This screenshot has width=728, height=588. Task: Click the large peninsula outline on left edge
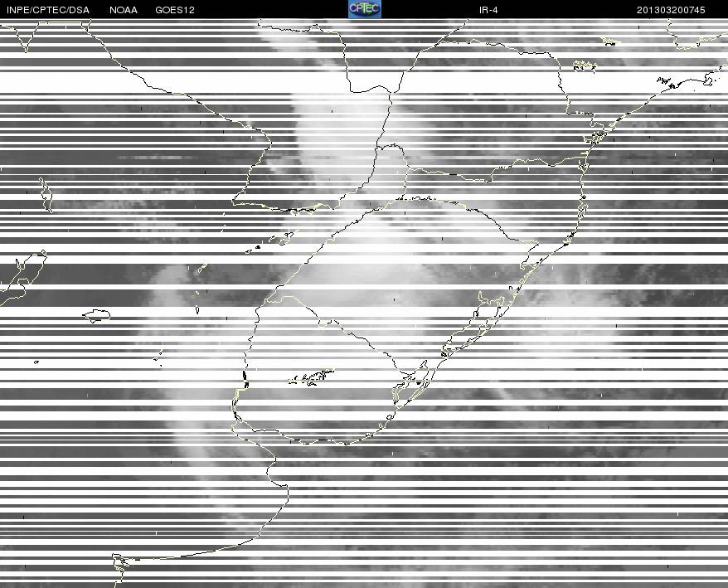point(22,278)
